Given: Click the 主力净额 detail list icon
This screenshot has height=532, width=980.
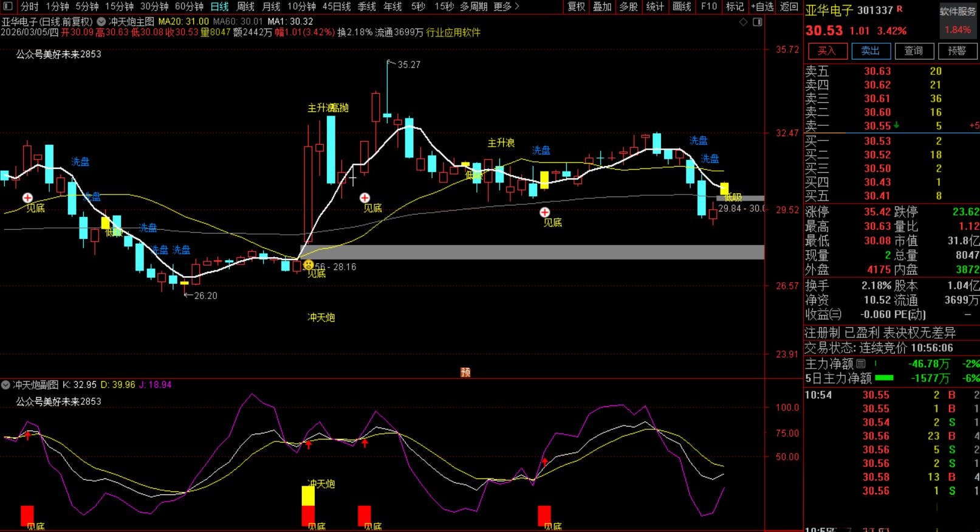Looking at the screenshot, I should click(x=861, y=364).
